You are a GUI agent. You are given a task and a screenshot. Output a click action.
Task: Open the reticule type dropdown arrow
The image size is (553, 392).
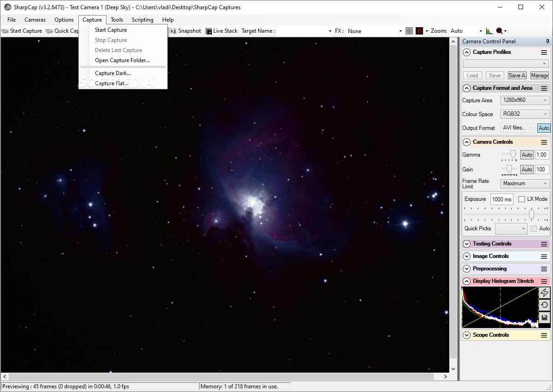pyautogui.click(x=427, y=31)
